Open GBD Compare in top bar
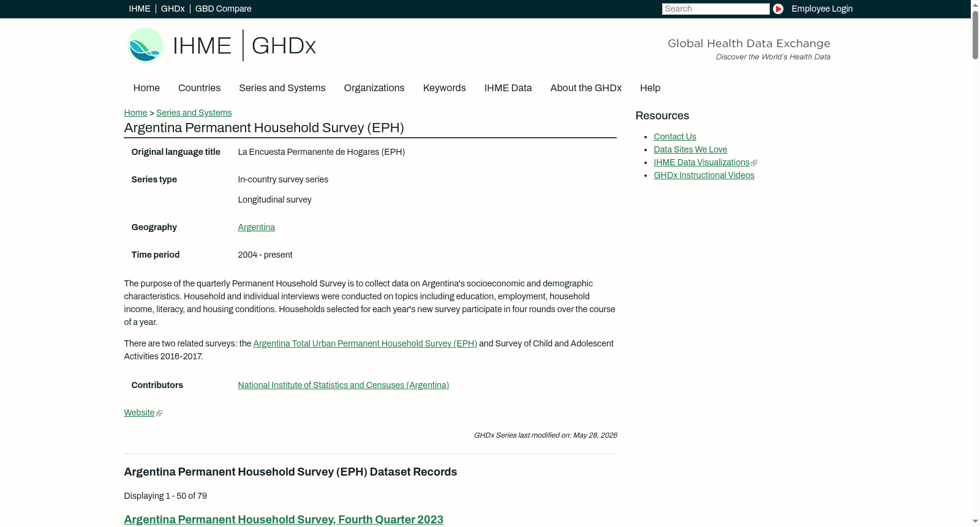 tap(223, 9)
